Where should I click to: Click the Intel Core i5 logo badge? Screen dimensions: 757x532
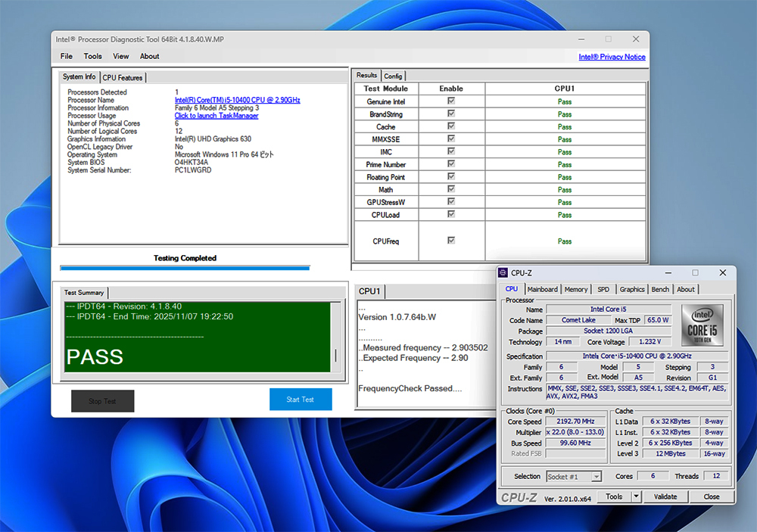tap(702, 325)
